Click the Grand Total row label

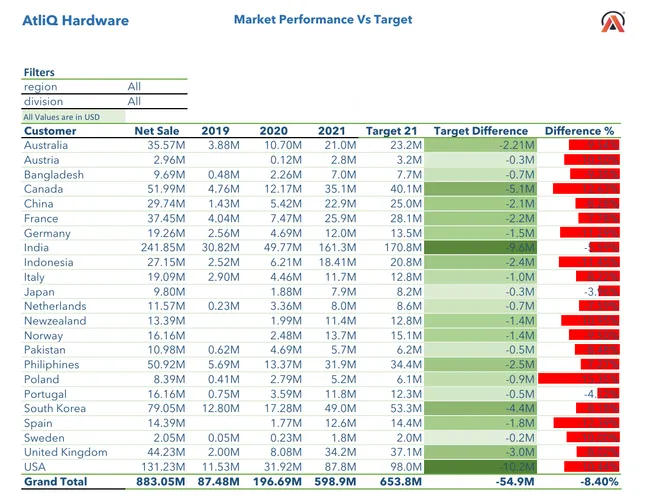coord(56,482)
